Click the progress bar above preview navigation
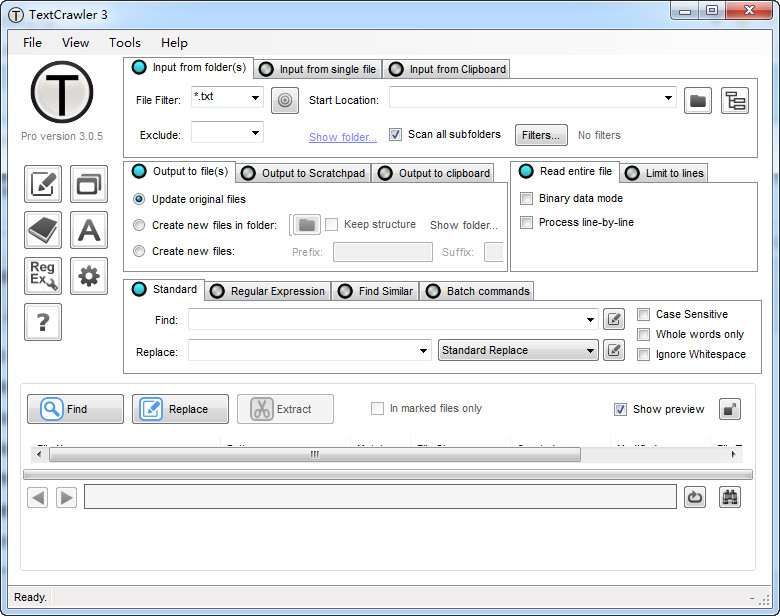This screenshot has width=780, height=616. coord(388,475)
